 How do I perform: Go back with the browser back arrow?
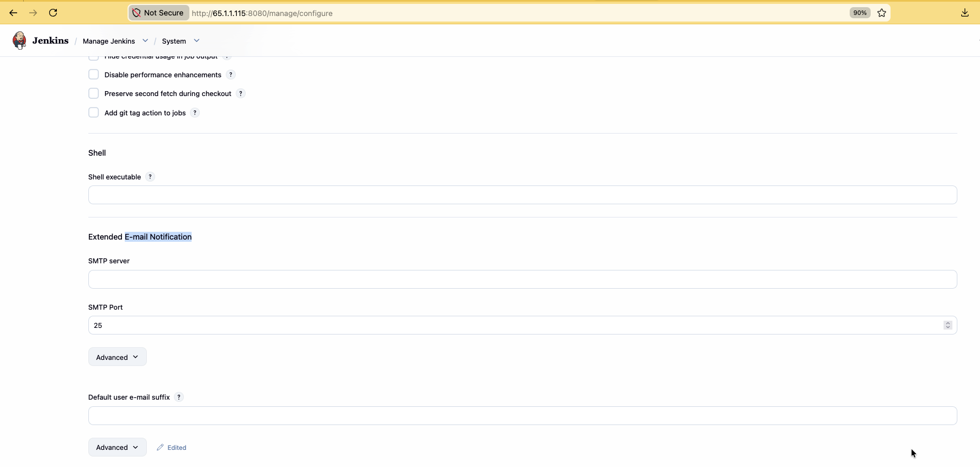pyautogui.click(x=13, y=13)
